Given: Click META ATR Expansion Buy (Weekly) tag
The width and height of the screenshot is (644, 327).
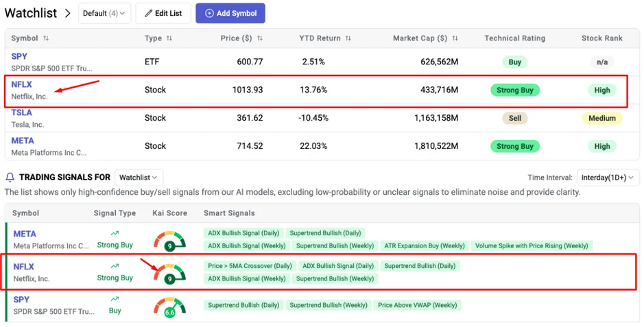Looking at the screenshot, I should (425, 245).
